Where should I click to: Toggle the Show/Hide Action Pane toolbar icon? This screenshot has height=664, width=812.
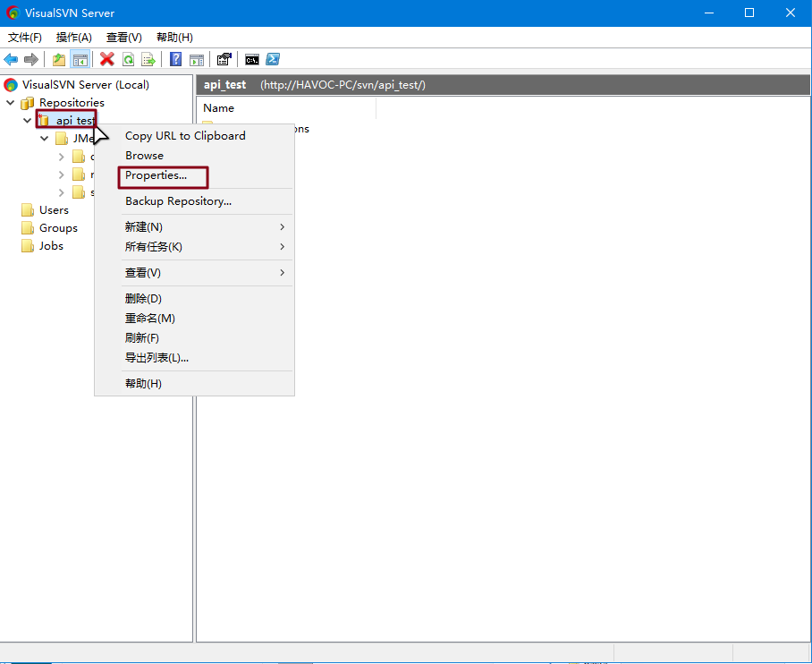pos(197,60)
